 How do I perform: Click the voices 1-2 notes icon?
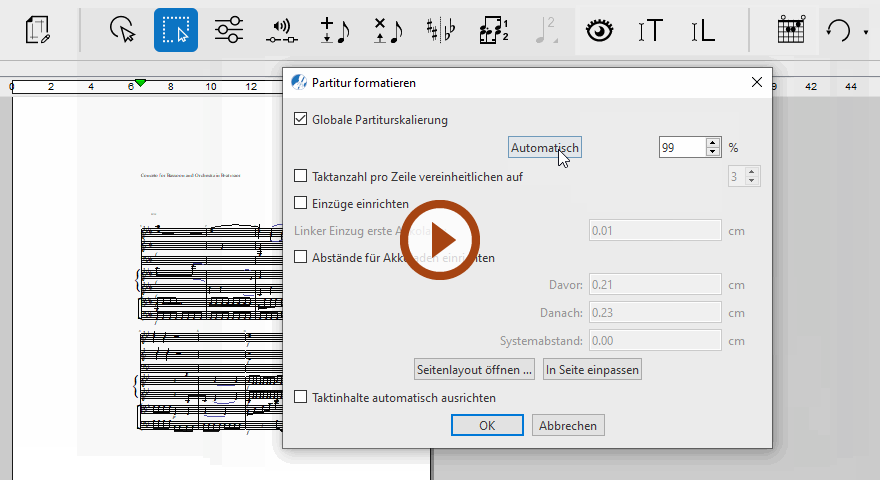(493, 30)
